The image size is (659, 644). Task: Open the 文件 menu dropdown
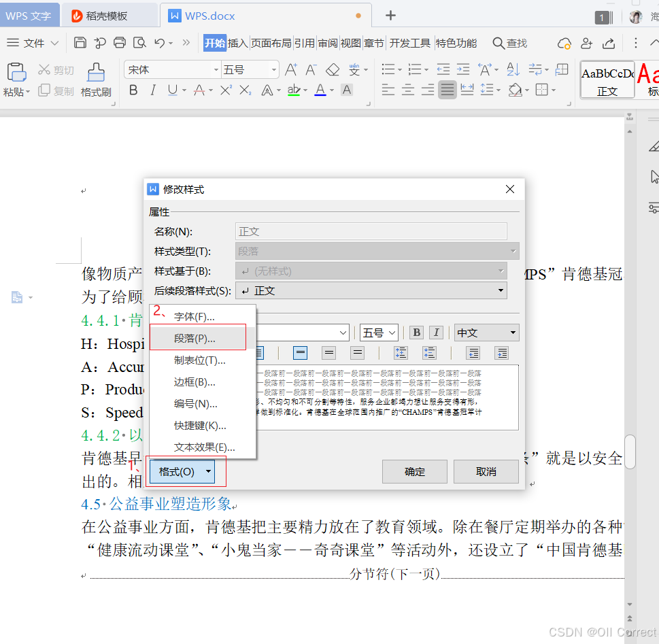33,43
